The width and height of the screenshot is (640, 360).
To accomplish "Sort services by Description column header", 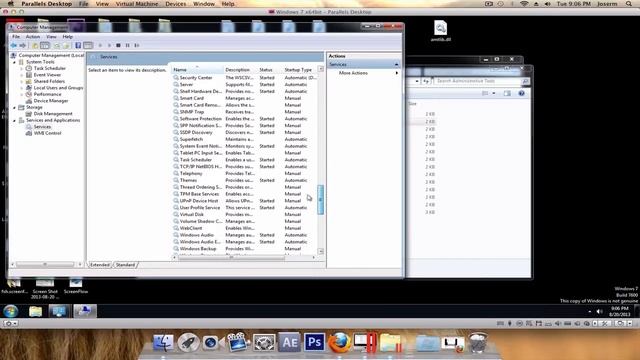I will pyautogui.click(x=240, y=70).
